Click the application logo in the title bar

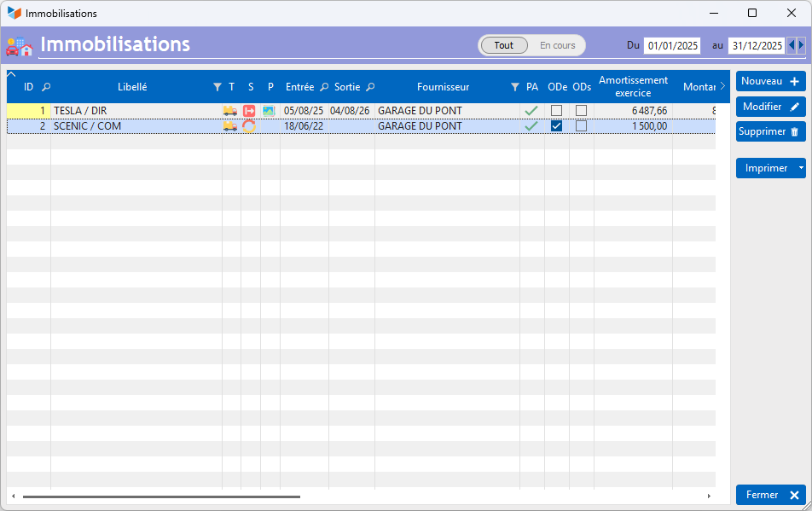14,13
